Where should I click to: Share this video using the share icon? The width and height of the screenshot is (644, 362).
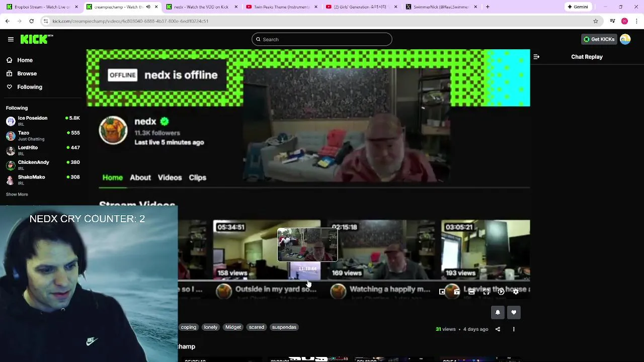pyautogui.click(x=498, y=329)
